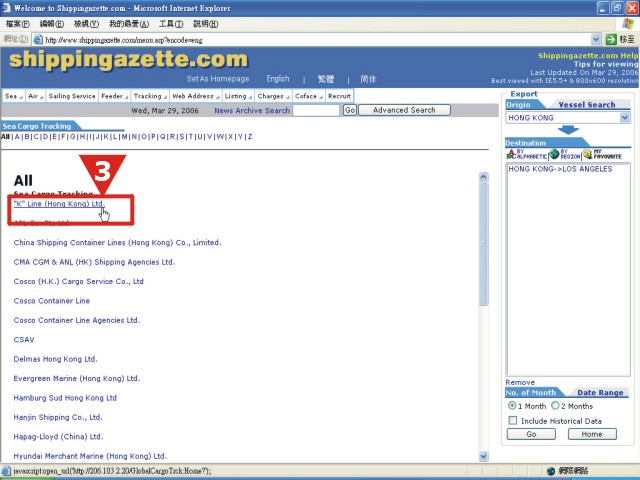Image resolution: width=640 pixels, height=480 pixels.
Task: Click the Home button in Export panel
Action: [x=592, y=434]
